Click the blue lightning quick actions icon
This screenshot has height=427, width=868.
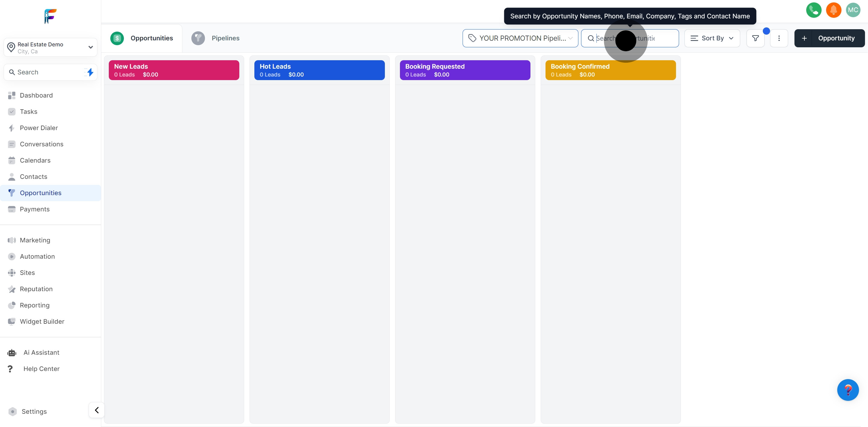click(x=90, y=72)
